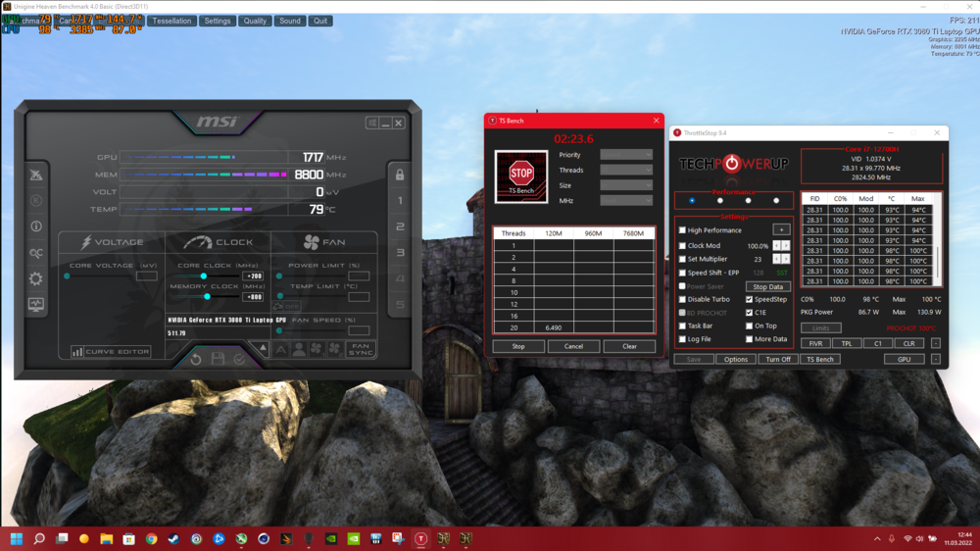
Task: Reset Afterburner settings with the reset arrow icon
Action: tap(196, 359)
